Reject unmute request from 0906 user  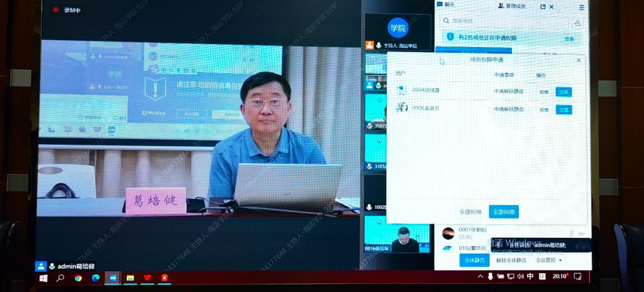[x=543, y=109]
